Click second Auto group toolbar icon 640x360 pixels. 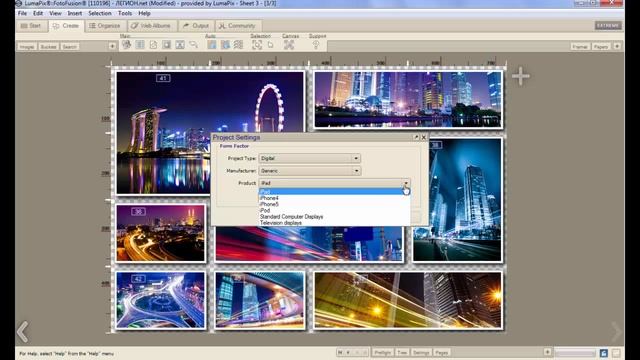pyautogui.click(x=225, y=44)
